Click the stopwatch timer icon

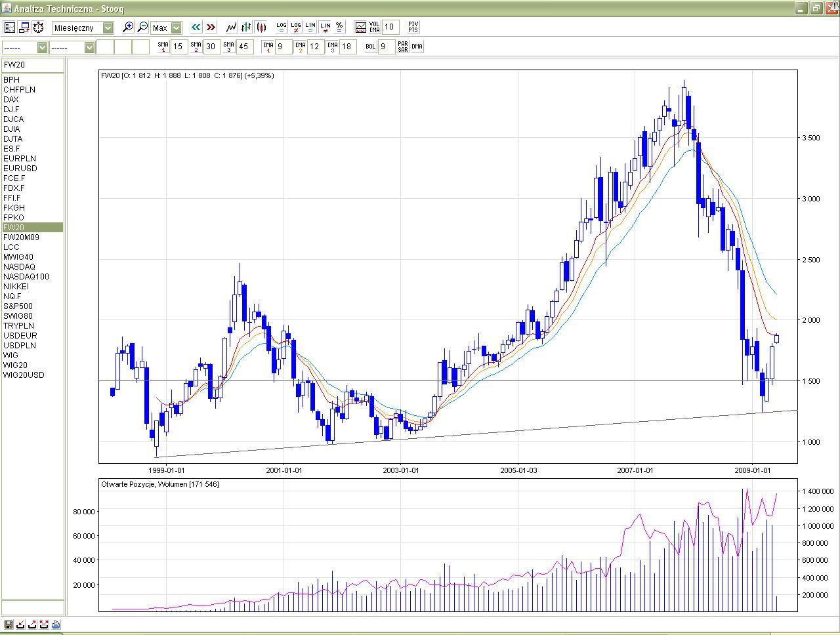39,28
